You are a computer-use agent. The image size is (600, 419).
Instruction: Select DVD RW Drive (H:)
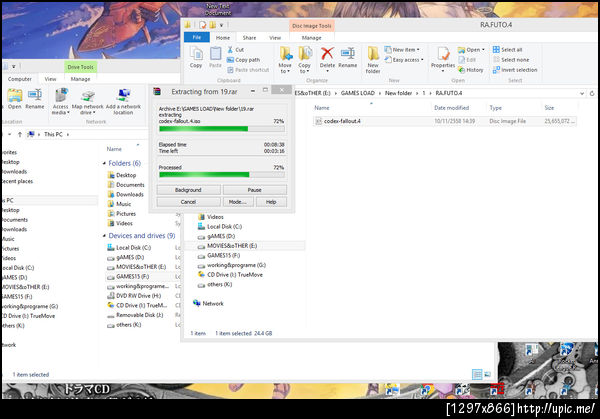(134, 295)
